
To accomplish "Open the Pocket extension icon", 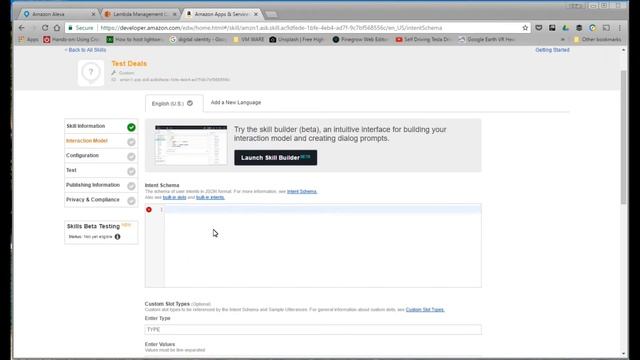I will click(x=539, y=28).
